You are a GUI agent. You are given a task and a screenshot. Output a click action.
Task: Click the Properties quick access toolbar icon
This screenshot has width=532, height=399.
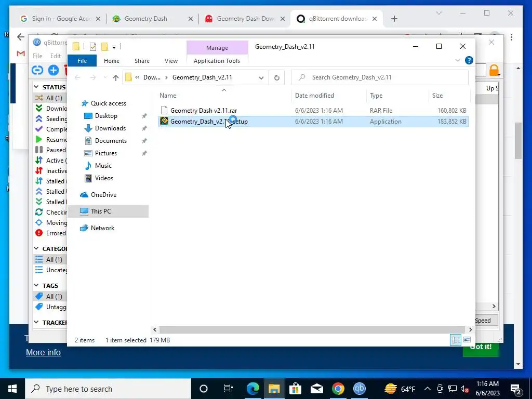click(92, 47)
